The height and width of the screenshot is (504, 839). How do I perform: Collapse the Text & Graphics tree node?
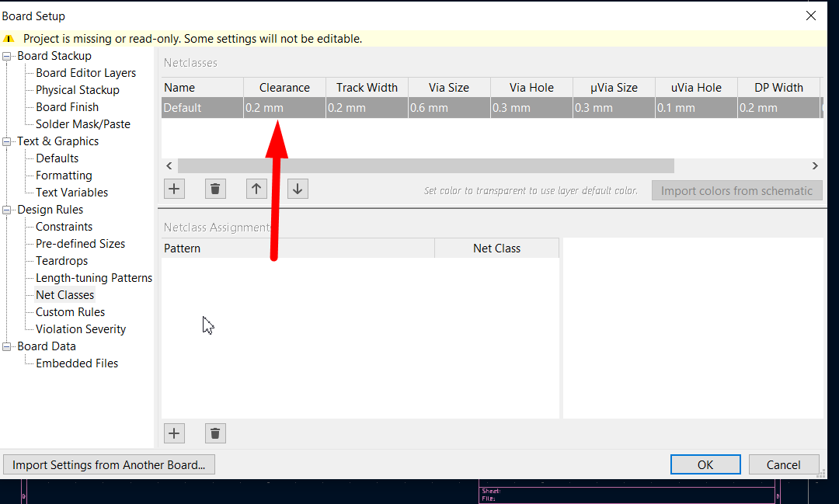(8, 141)
